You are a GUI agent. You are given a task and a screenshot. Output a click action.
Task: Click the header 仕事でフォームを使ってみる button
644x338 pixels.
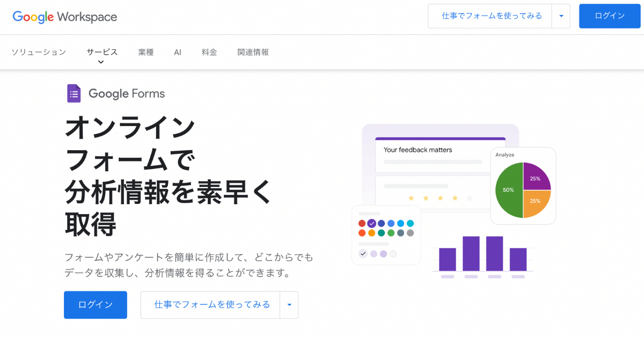[491, 16]
